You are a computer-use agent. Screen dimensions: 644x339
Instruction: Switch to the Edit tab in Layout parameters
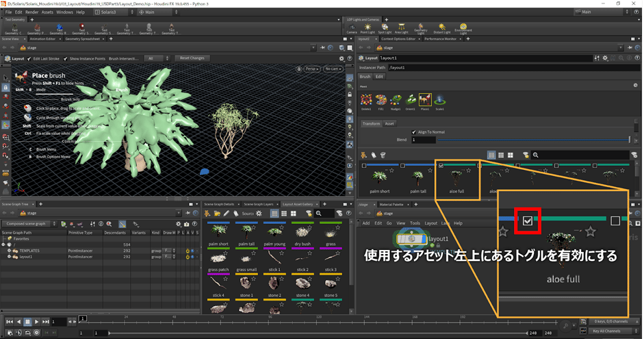tap(379, 77)
